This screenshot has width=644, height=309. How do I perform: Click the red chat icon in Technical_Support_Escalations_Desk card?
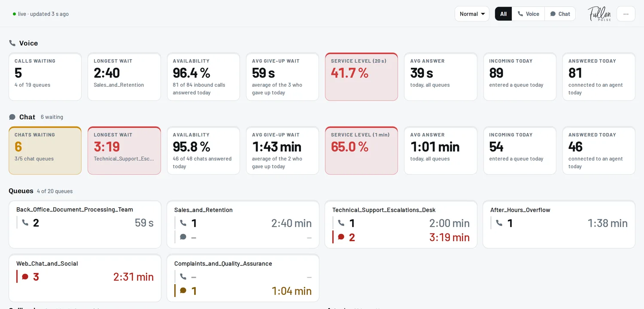coord(341,237)
